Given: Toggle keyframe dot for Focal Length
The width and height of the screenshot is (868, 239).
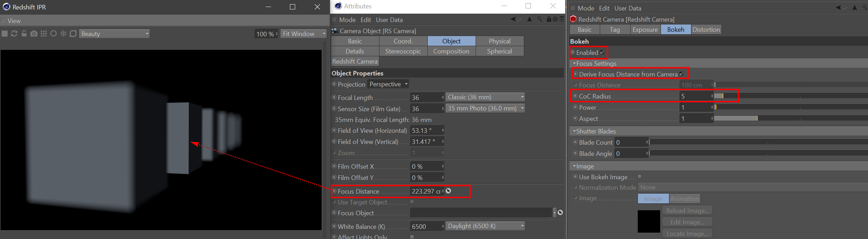Looking at the screenshot, I should coord(334,97).
